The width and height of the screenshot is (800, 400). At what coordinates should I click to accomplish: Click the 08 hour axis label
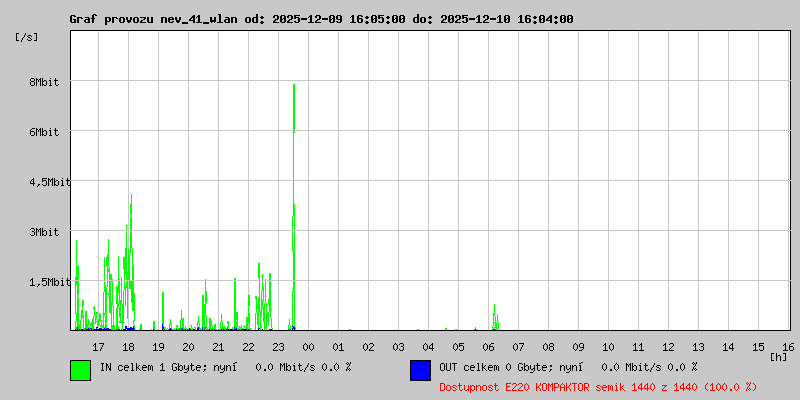[548, 347]
